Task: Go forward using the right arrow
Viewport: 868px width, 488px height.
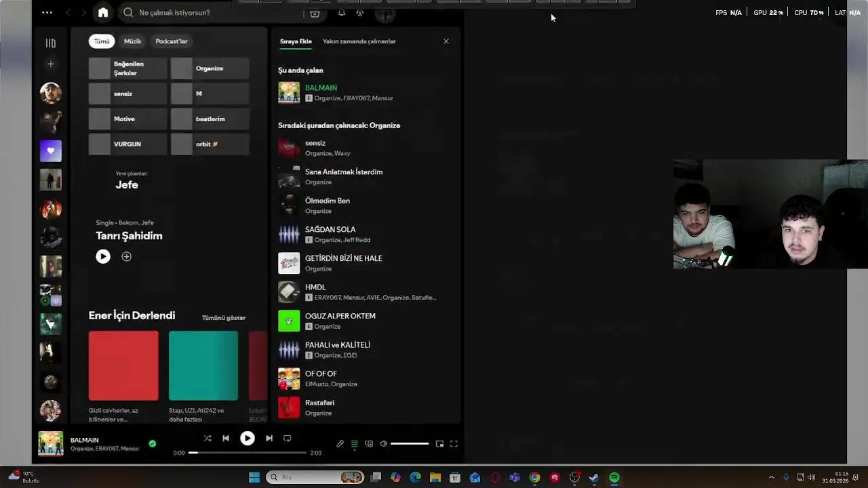Action: (84, 12)
